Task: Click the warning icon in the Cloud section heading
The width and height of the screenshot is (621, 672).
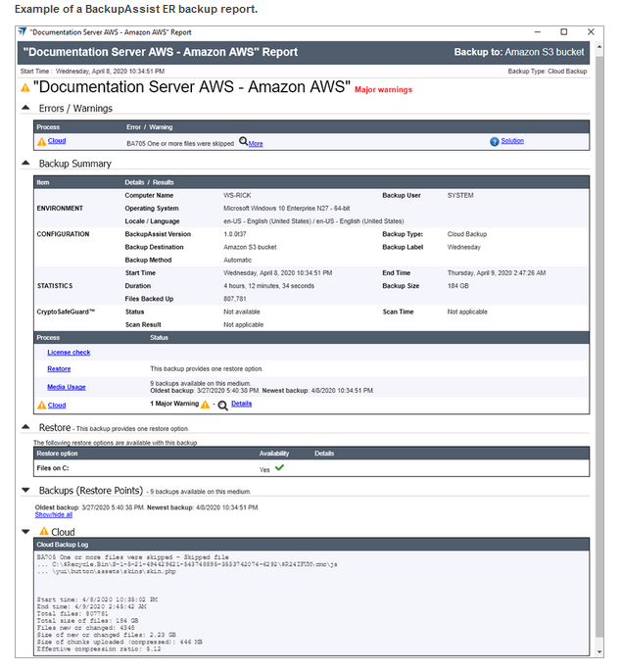Action: pyautogui.click(x=44, y=532)
